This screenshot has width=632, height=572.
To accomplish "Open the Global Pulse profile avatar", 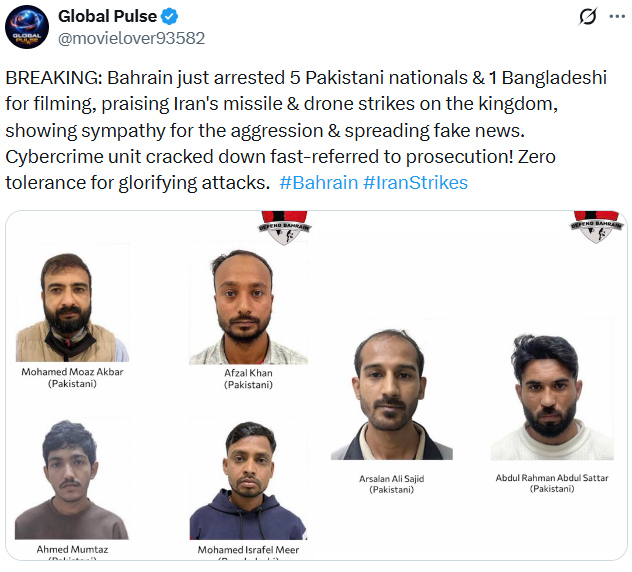I will (27, 27).
